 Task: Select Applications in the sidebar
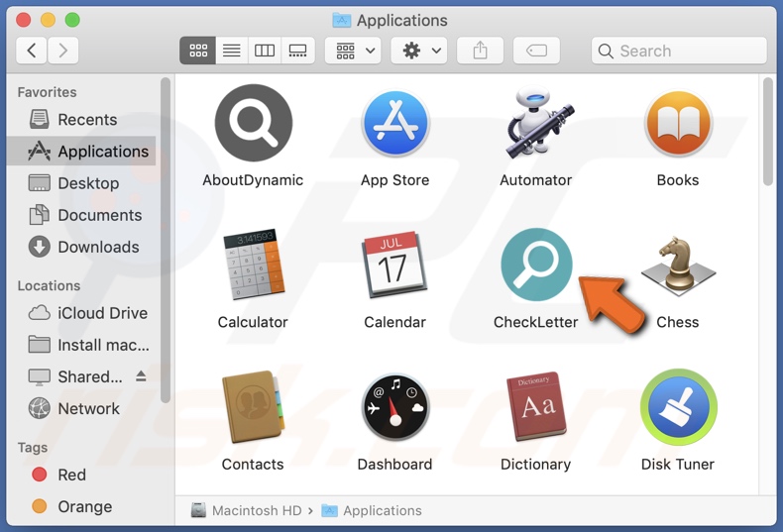[x=81, y=152]
